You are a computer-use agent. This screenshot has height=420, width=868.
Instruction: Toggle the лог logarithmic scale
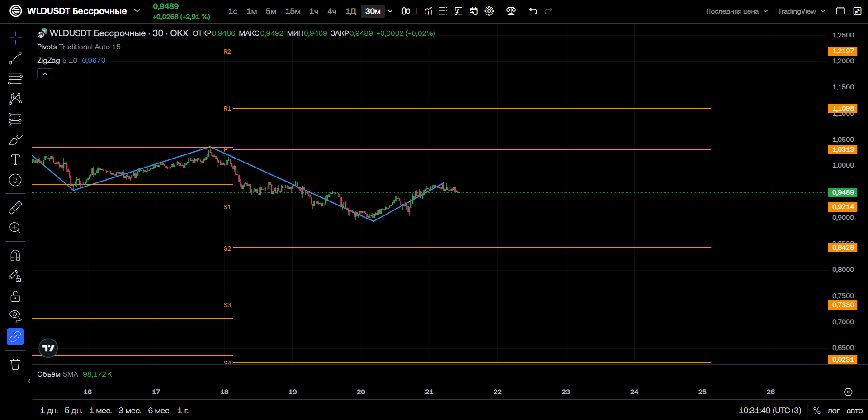833,411
